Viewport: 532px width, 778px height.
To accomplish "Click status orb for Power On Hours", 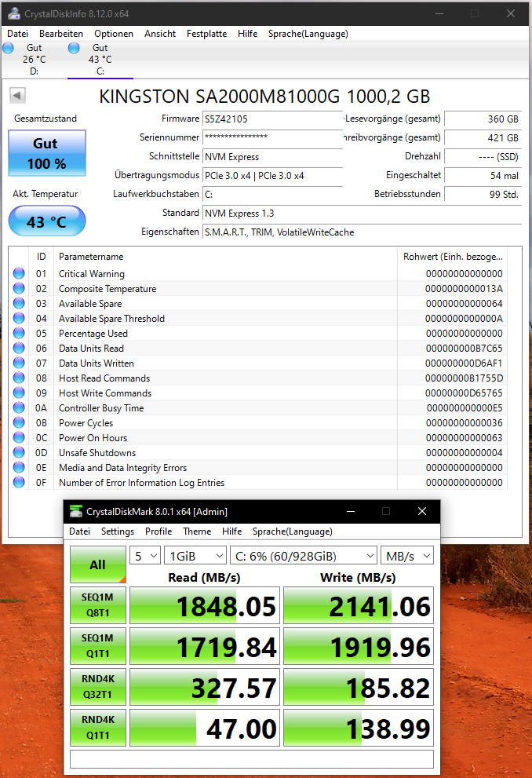I will point(19,437).
